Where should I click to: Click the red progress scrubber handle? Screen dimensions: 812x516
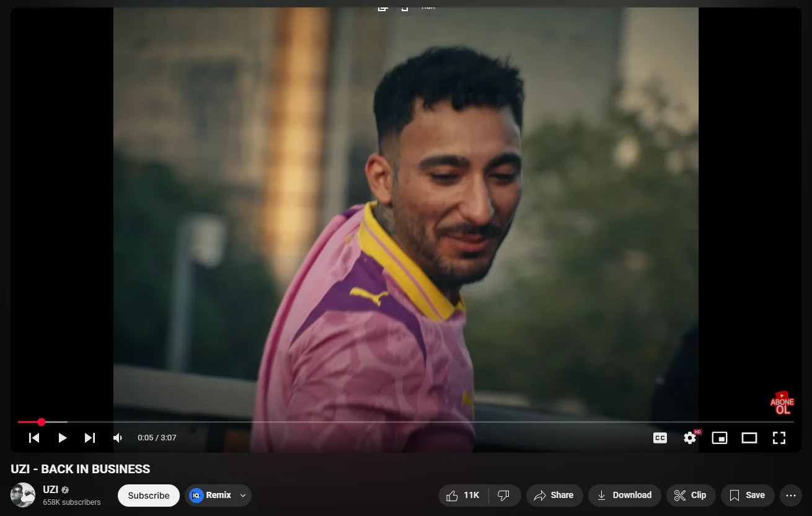coord(41,422)
